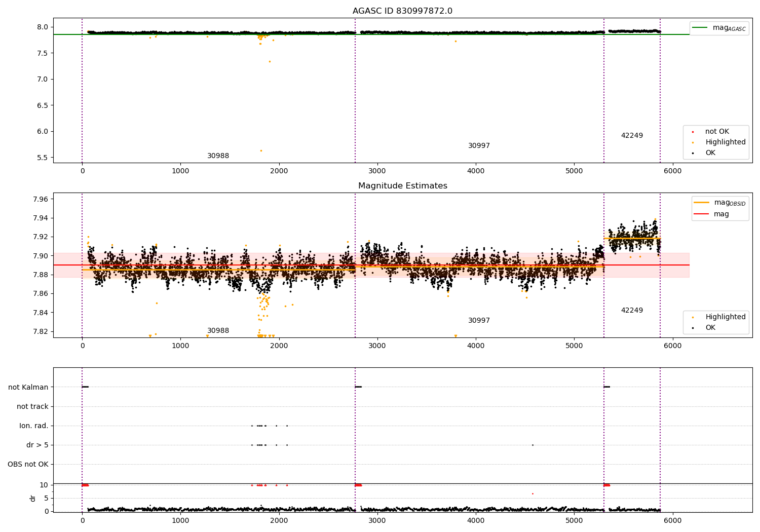Click obsid label "42249" in the top plot
760x532 pixels.
(x=632, y=136)
